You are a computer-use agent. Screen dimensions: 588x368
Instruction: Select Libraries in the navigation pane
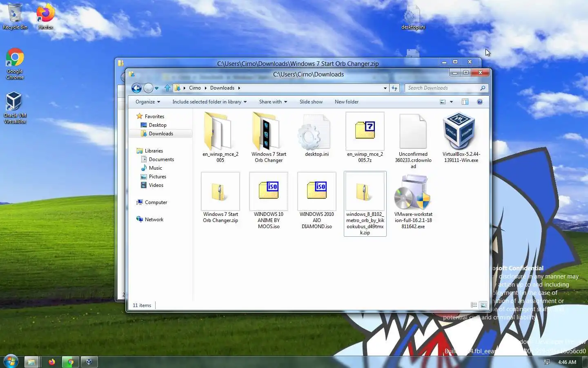[154, 151]
